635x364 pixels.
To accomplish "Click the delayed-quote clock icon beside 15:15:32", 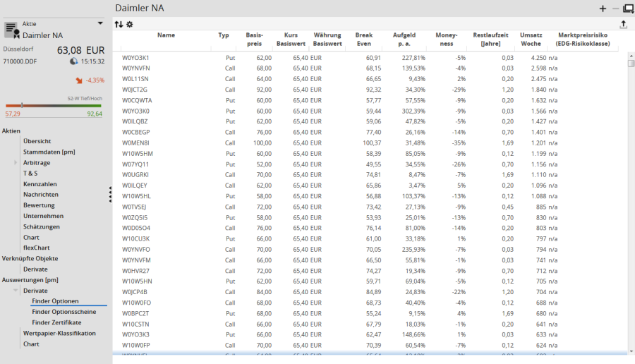I will 74,61.
